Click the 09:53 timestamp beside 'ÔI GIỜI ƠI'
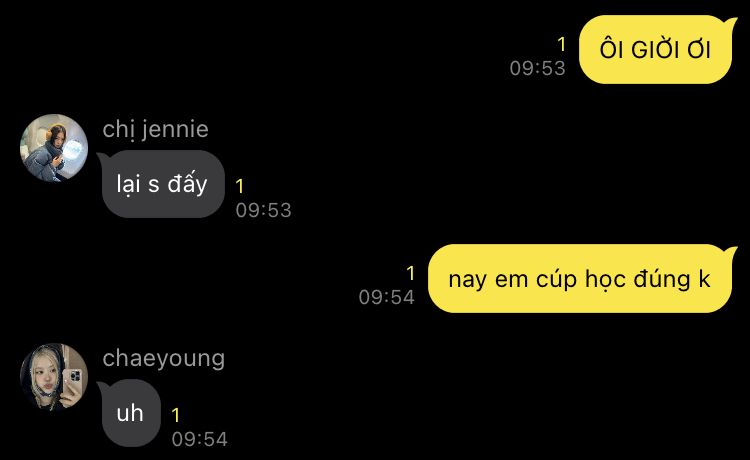The width and height of the screenshot is (750, 460). click(538, 68)
